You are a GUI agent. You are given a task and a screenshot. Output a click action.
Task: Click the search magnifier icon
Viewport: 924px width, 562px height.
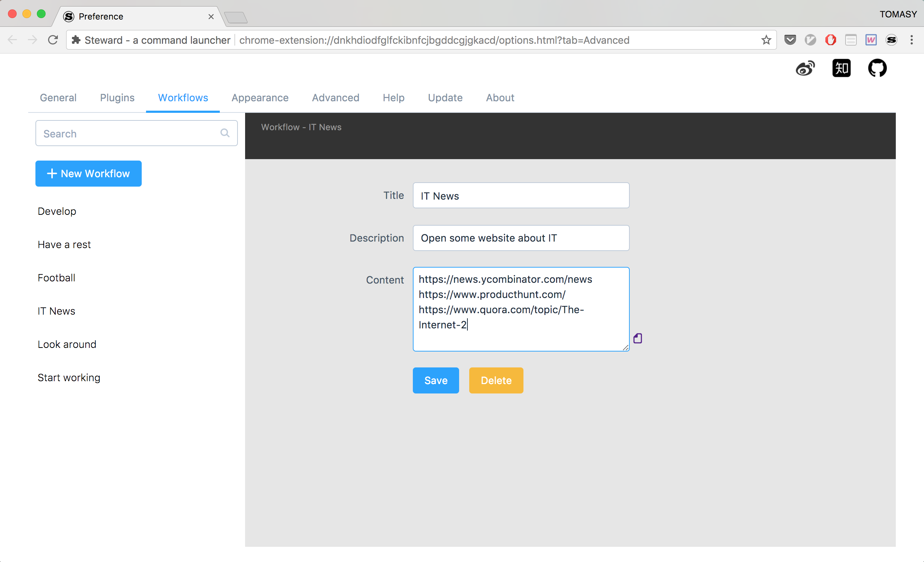pyautogui.click(x=224, y=133)
